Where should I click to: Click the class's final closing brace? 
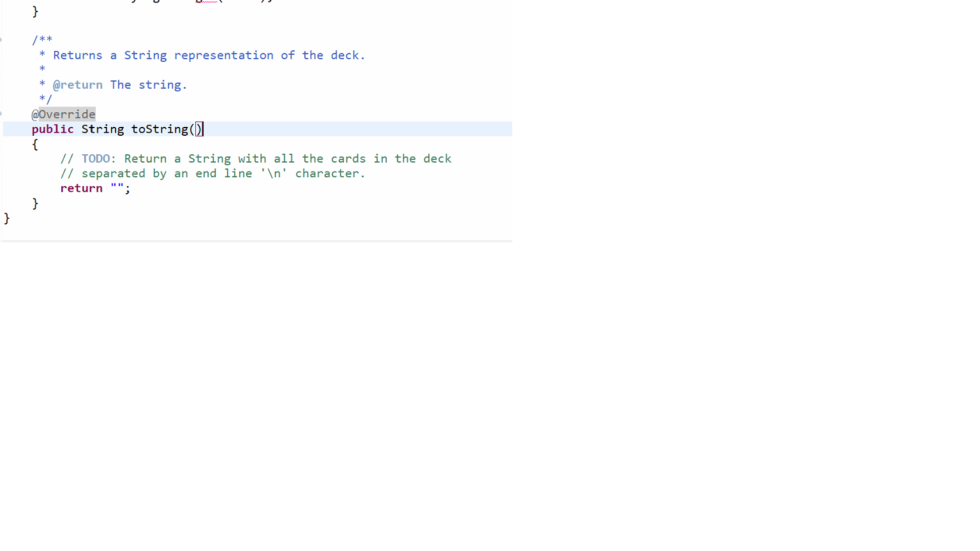7,218
